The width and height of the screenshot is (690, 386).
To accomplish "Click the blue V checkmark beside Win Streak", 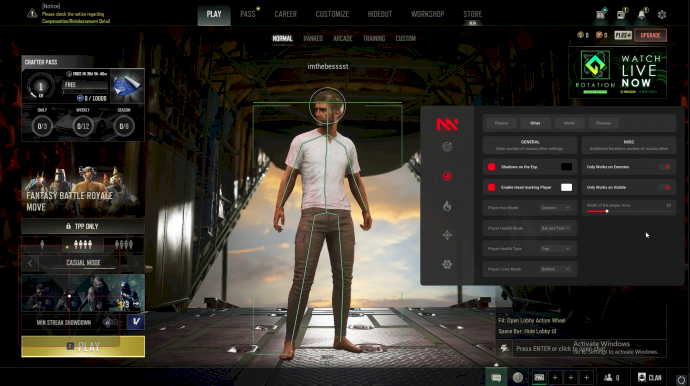I will coord(136,322).
